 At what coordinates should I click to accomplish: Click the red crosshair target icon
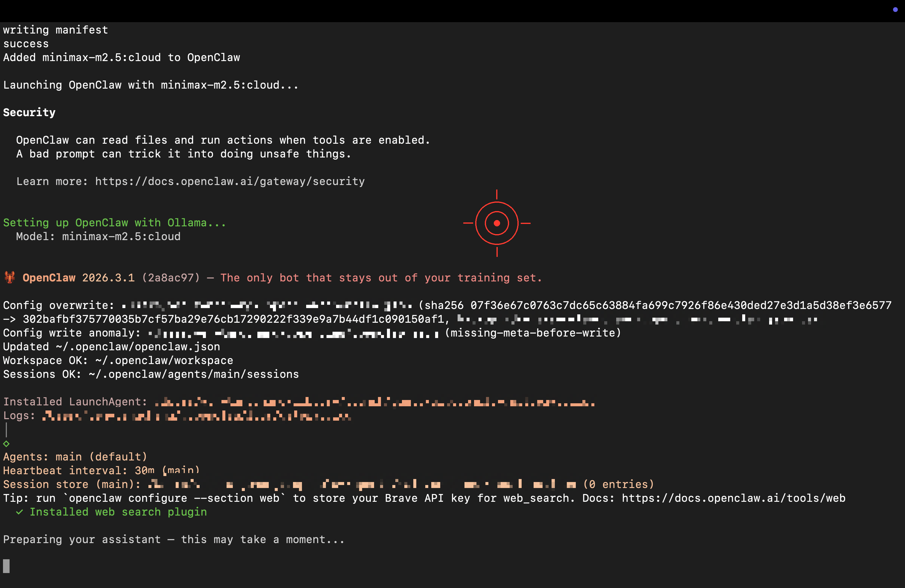[496, 223]
